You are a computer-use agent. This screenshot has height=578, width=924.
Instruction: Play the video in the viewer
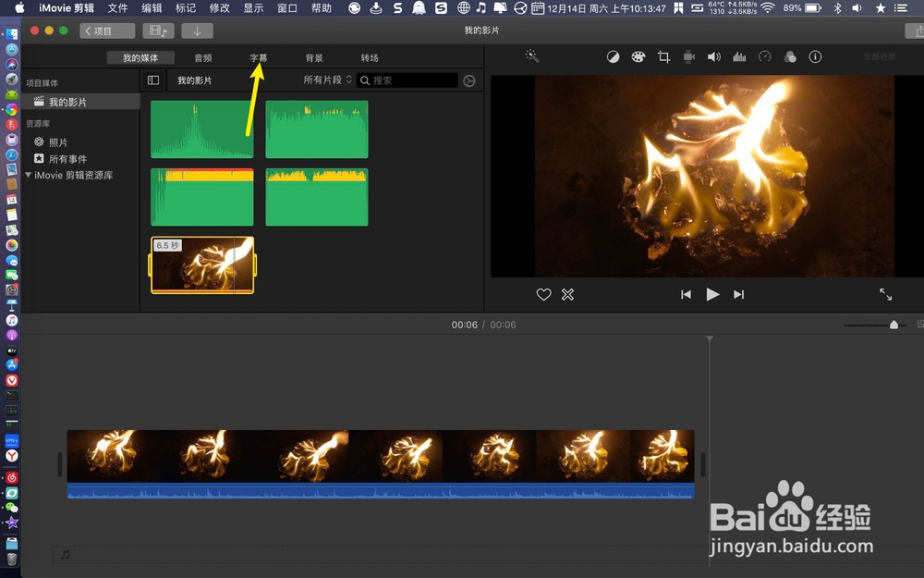pos(712,294)
